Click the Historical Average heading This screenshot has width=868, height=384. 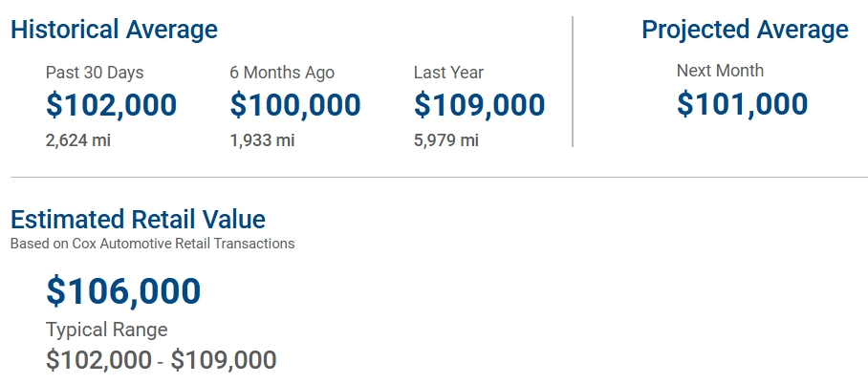[x=114, y=30]
